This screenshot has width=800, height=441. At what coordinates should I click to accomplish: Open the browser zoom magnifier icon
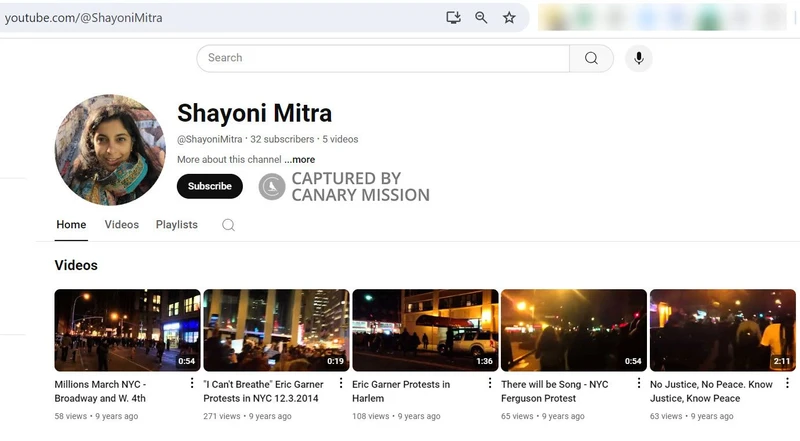[x=481, y=17]
